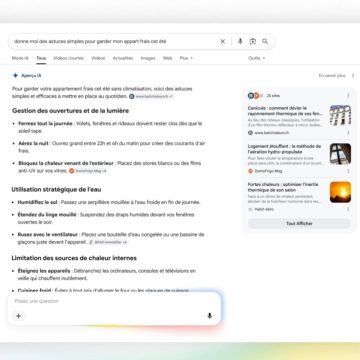Viewport: 360px width, 360px height.
Task: Click the DomoFrigo Mag source name in the card
Action: pyautogui.click(x=268, y=171)
